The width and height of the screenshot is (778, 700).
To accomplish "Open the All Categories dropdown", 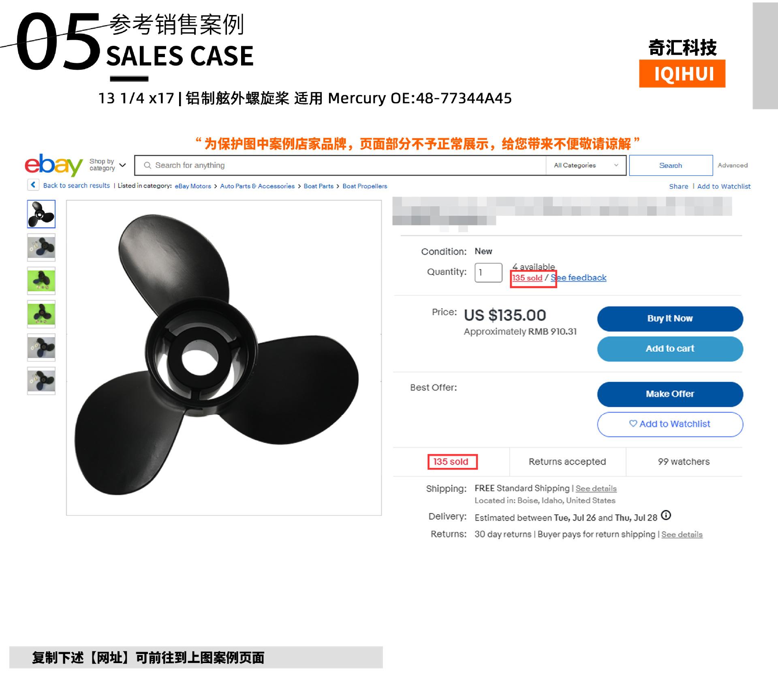I will pos(586,165).
